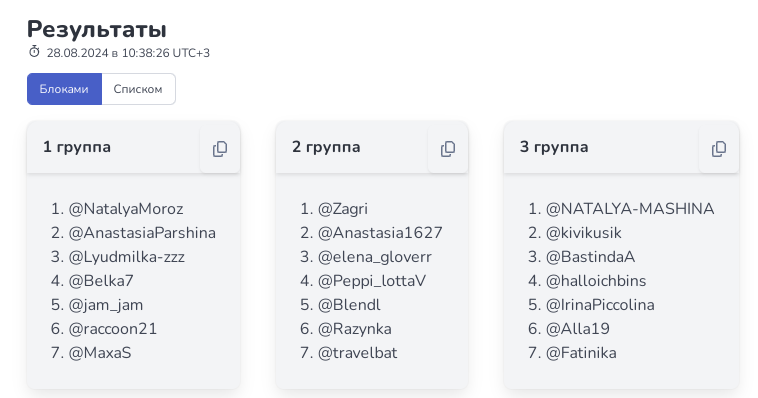The height and width of the screenshot is (398, 758).
Task: Click the Результаты heading
Action: coord(97,29)
